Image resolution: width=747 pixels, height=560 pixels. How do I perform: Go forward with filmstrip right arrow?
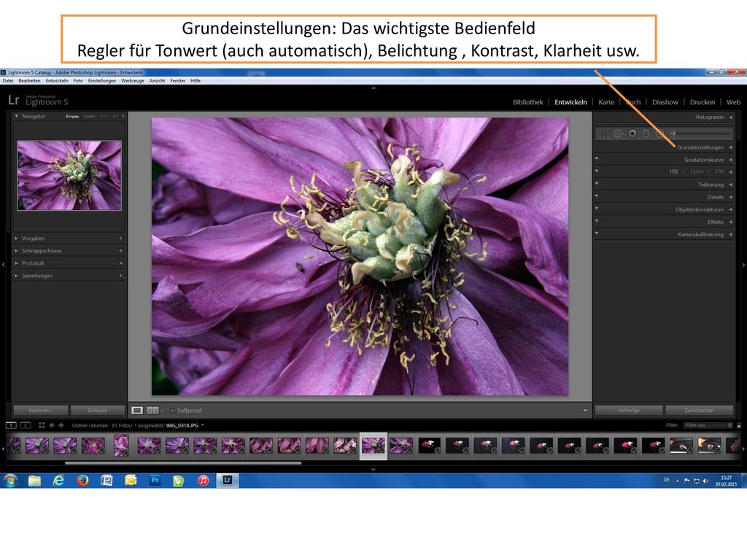point(61,425)
